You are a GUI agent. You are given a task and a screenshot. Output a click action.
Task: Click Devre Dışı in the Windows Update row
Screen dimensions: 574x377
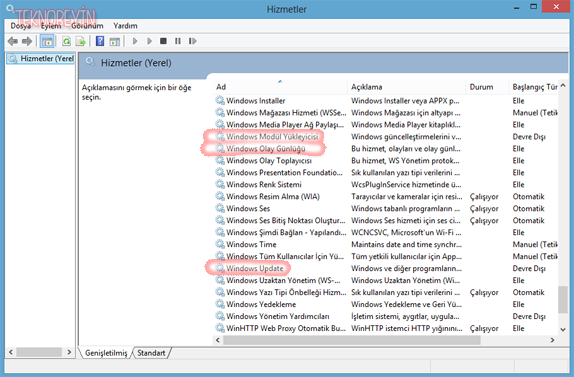point(529,268)
